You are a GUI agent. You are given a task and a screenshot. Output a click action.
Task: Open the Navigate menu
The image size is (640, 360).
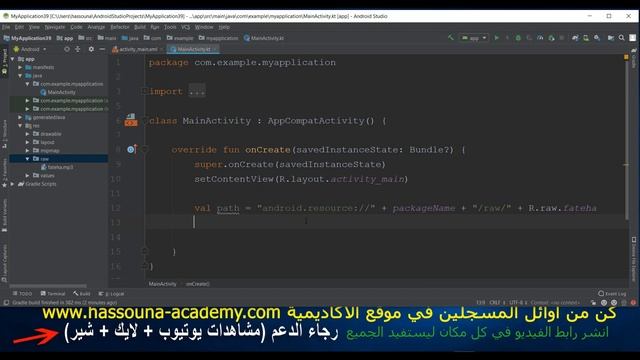pyautogui.click(x=55, y=27)
